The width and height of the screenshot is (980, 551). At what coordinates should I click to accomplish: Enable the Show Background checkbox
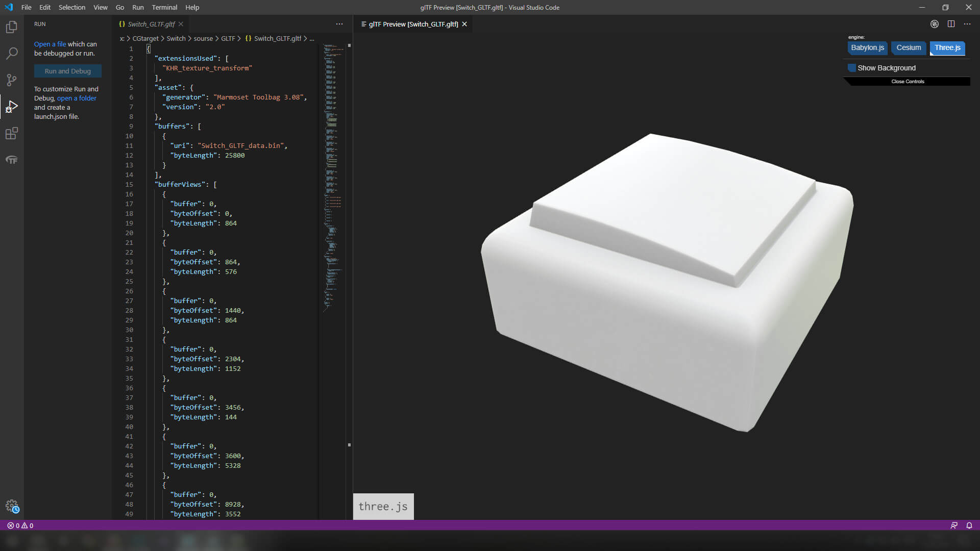tap(852, 68)
